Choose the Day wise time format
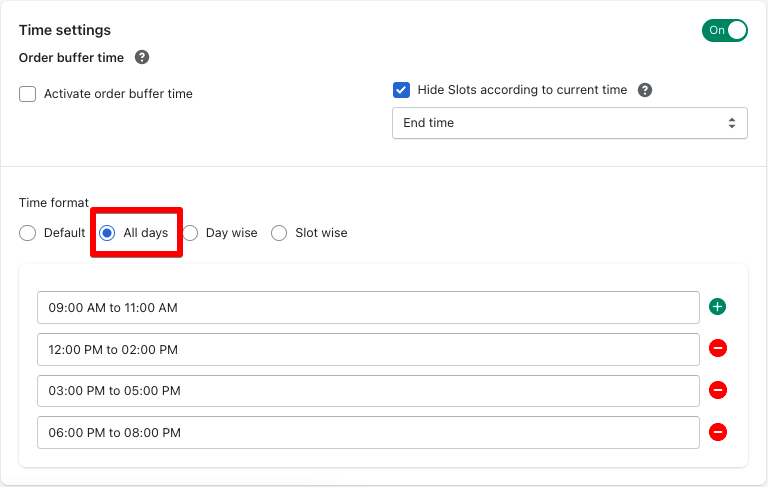This screenshot has height=487, width=768. [190, 233]
